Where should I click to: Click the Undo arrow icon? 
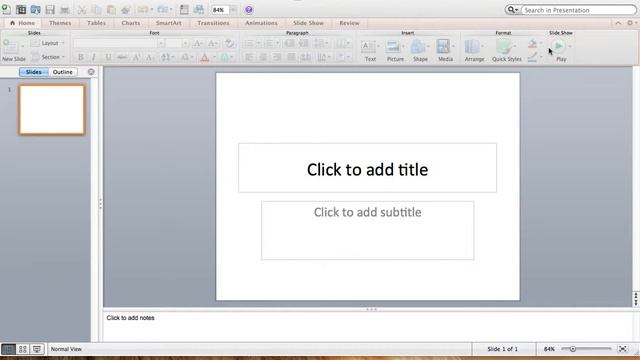point(142,9)
